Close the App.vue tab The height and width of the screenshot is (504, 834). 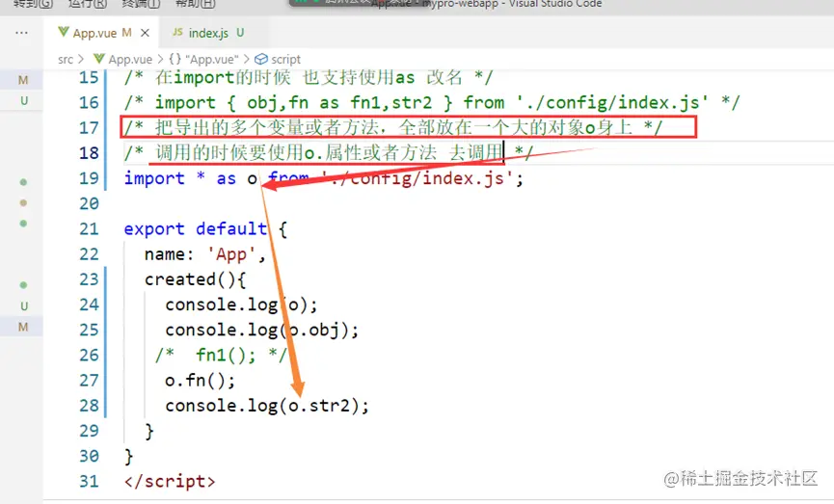click(x=145, y=33)
